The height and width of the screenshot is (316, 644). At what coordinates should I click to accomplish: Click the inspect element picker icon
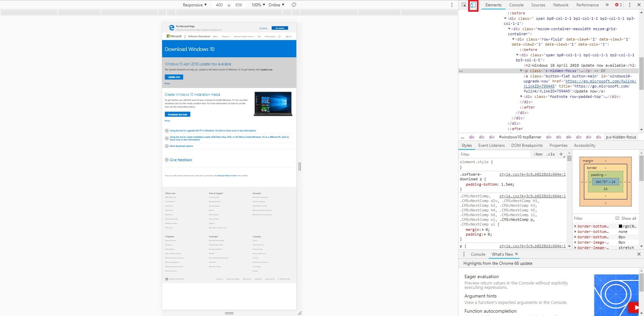pos(464,5)
